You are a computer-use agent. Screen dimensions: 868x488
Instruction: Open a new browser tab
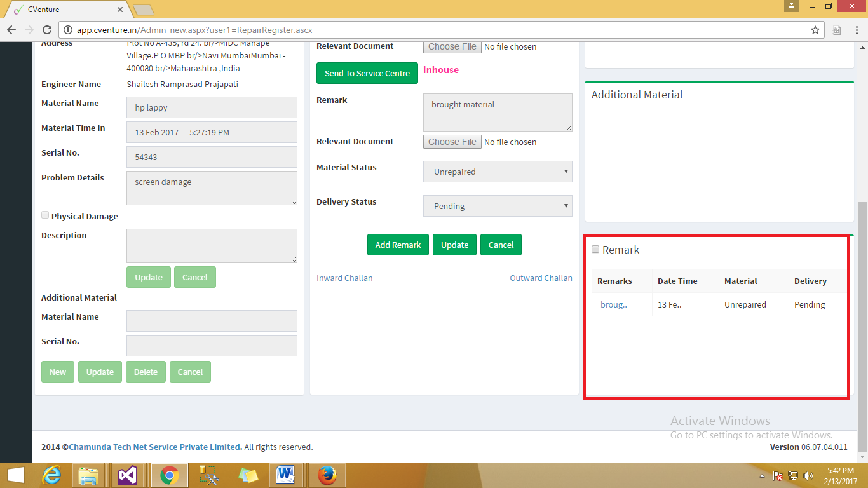coord(144,10)
